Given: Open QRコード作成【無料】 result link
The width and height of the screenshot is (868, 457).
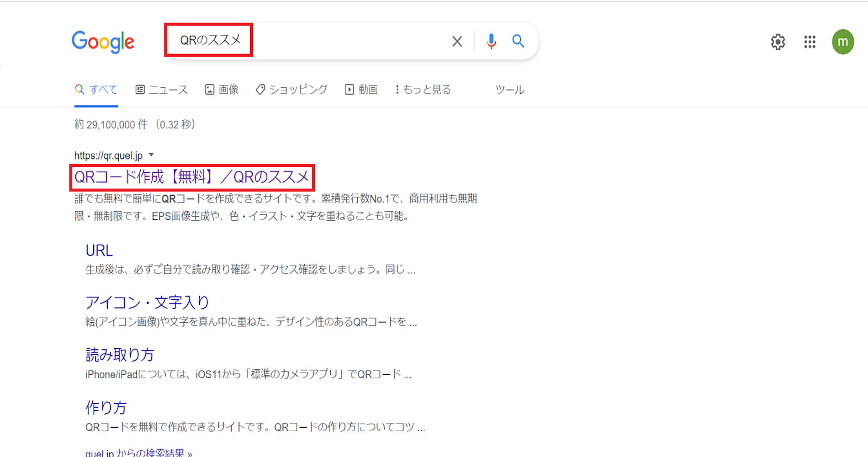Looking at the screenshot, I should [x=192, y=177].
